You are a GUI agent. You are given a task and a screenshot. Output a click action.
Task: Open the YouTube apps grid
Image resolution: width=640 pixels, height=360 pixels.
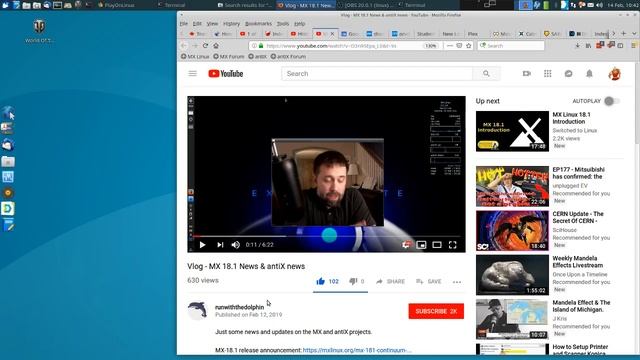(x=548, y=73)
